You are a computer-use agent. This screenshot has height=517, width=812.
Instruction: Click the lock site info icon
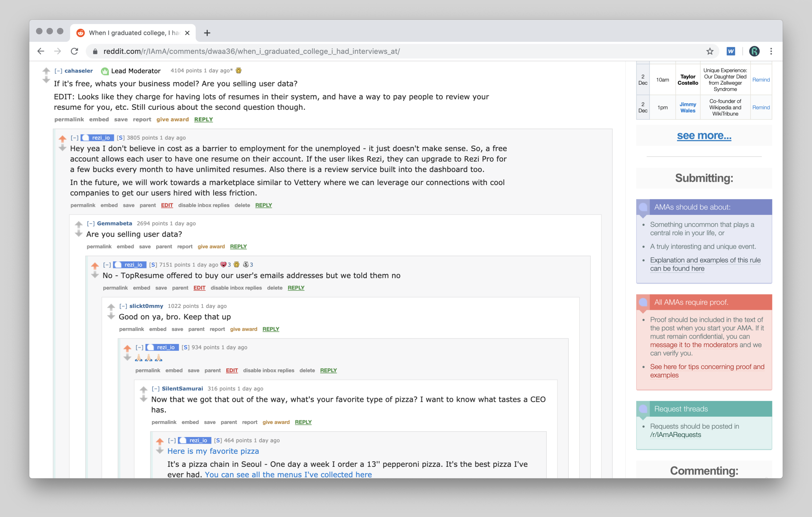click(x=95, y=51)
